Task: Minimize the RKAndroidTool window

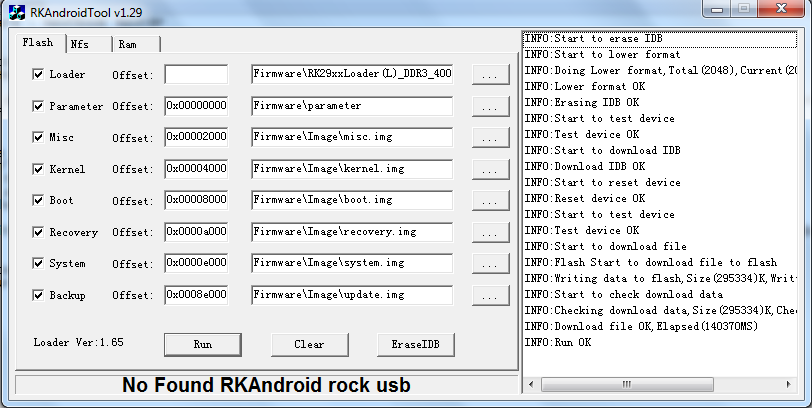Action: click(x=717, y=9)
